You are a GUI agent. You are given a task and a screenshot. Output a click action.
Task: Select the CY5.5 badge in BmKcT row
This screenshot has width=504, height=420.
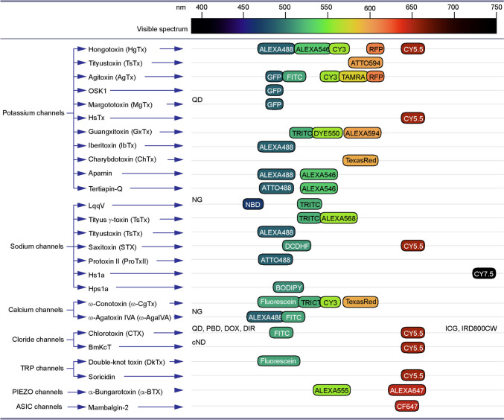(x=413, y=348)
